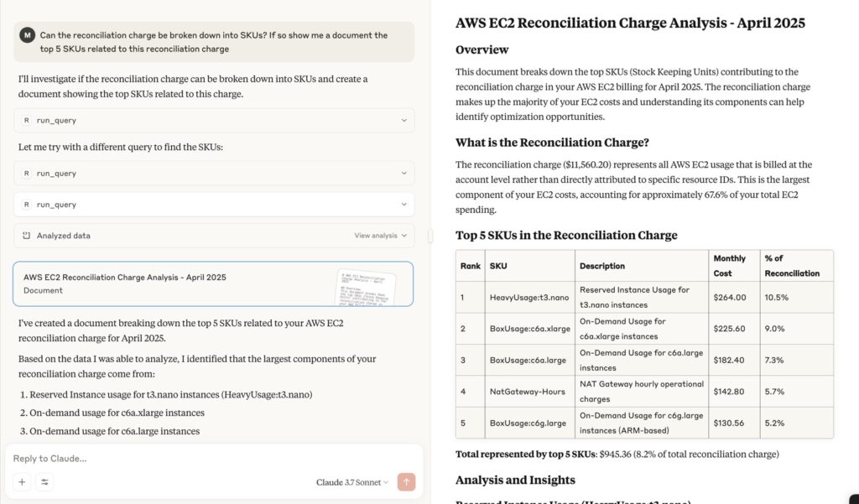Click the SKU column header in the table
Viewport: 859px width, 504px height.
pos(498,266)
